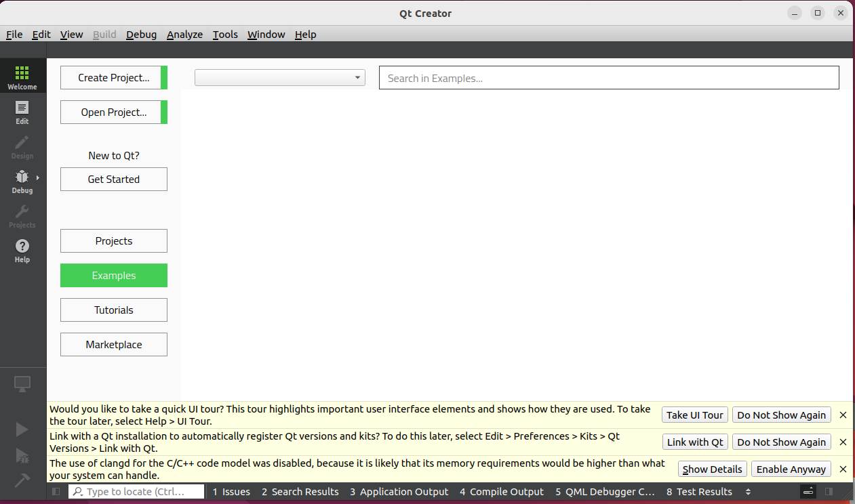
Task: Show the Search Results pane
Action: pos(300,492)
